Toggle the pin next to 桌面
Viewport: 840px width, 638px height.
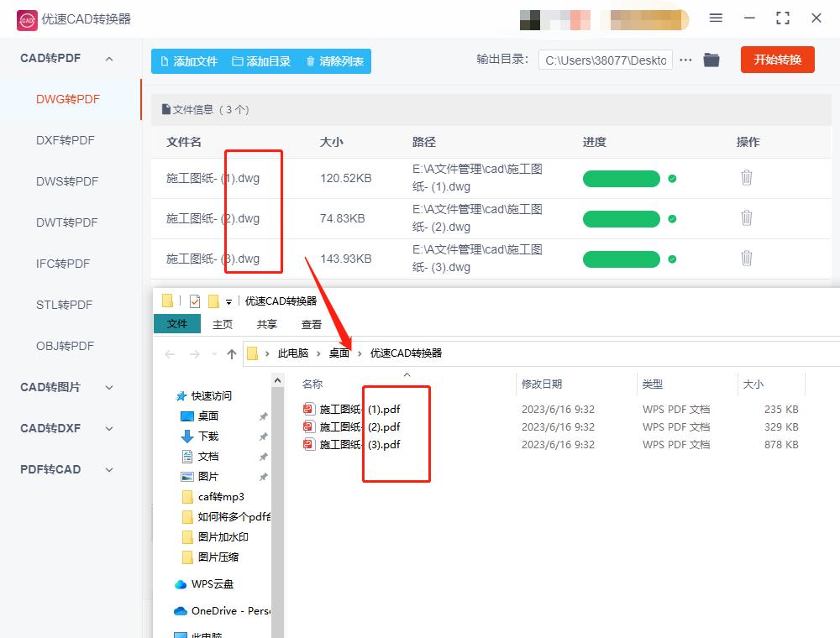point(263,416)
